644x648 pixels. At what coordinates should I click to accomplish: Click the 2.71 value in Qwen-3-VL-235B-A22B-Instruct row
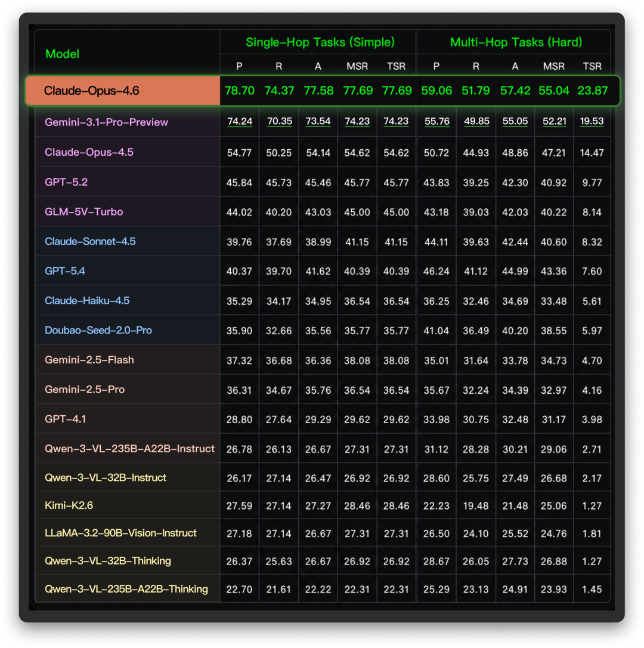click(592, 450)
